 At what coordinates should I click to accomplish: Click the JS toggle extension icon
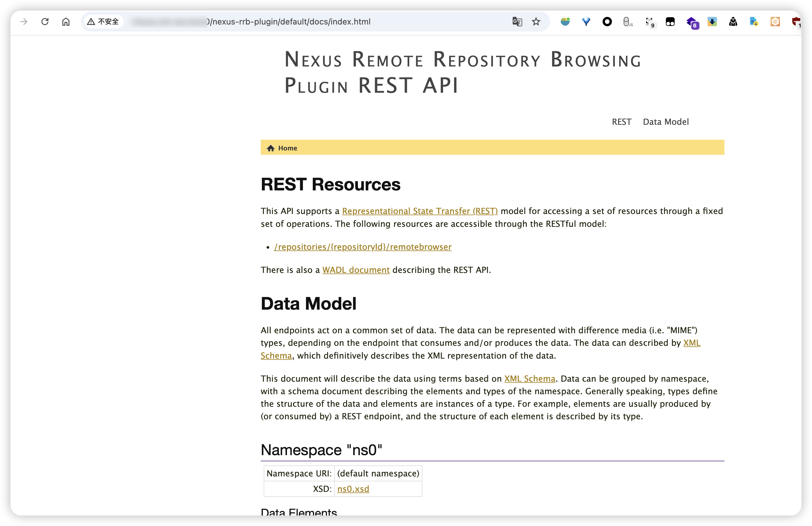tap(627, 22)
